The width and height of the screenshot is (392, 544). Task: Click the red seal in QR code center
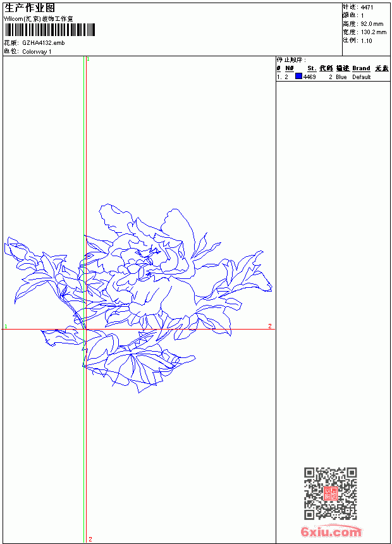click(330, 493)
